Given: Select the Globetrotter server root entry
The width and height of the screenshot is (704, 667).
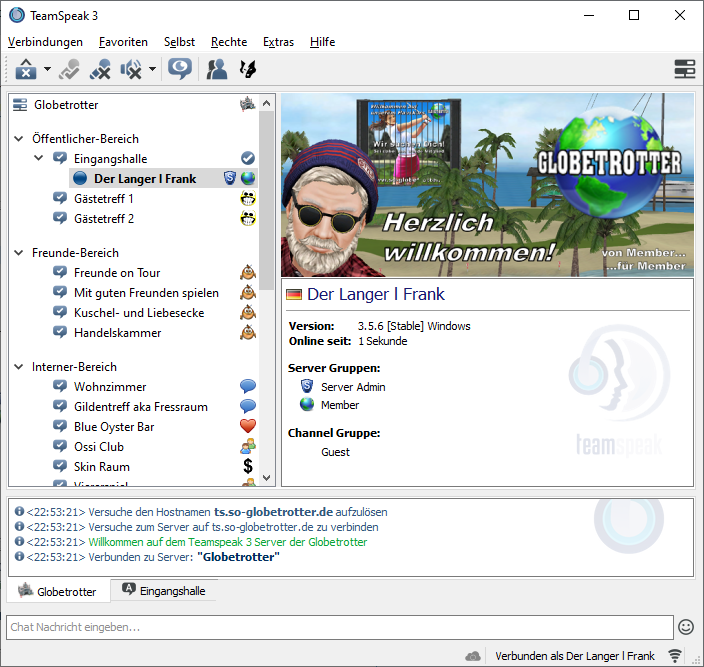Looking at the screenshot, I should point(66,105).
